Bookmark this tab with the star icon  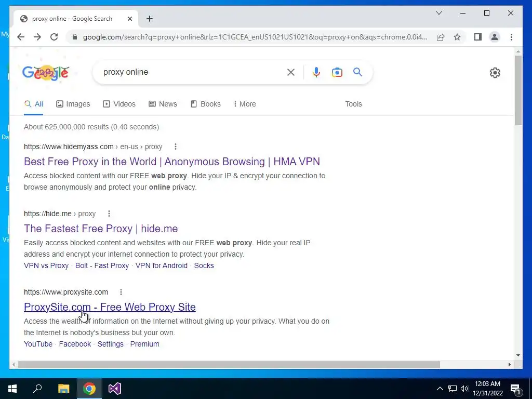tap(457, 37)
